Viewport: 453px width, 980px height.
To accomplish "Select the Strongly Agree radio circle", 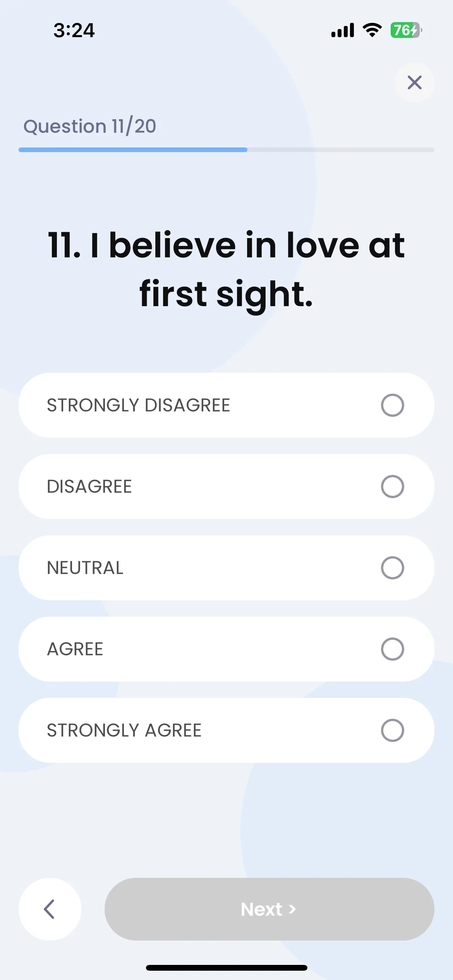I will (x=392, y=730).
